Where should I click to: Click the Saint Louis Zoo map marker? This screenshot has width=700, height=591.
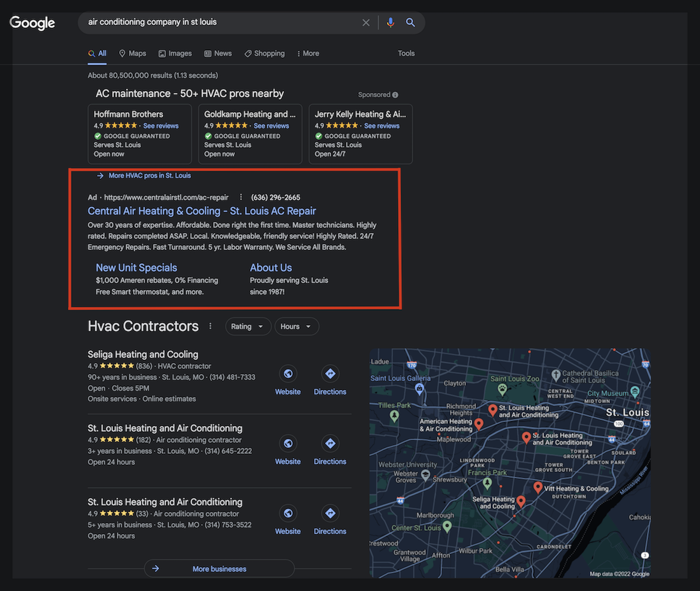click(502, 389)
